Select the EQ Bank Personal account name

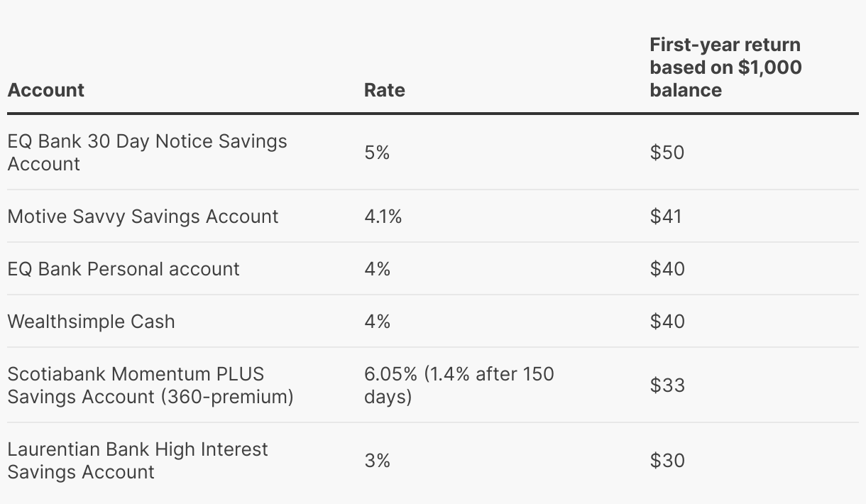[124, 269]
